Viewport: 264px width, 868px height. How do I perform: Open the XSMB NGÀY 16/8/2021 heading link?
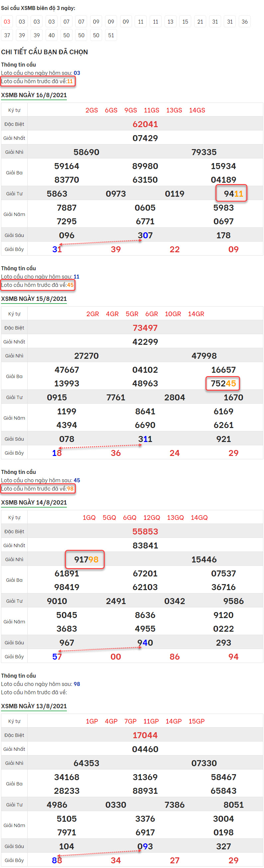pos(34,95)
